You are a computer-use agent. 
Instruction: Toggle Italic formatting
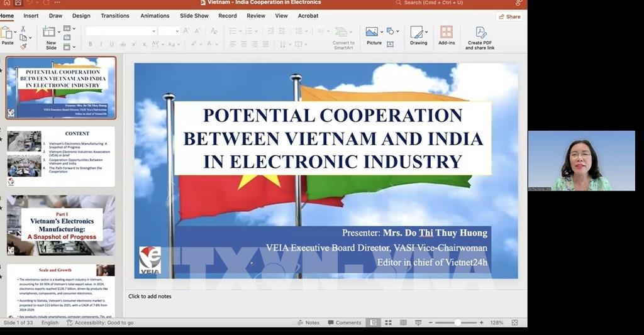point(101,44)
